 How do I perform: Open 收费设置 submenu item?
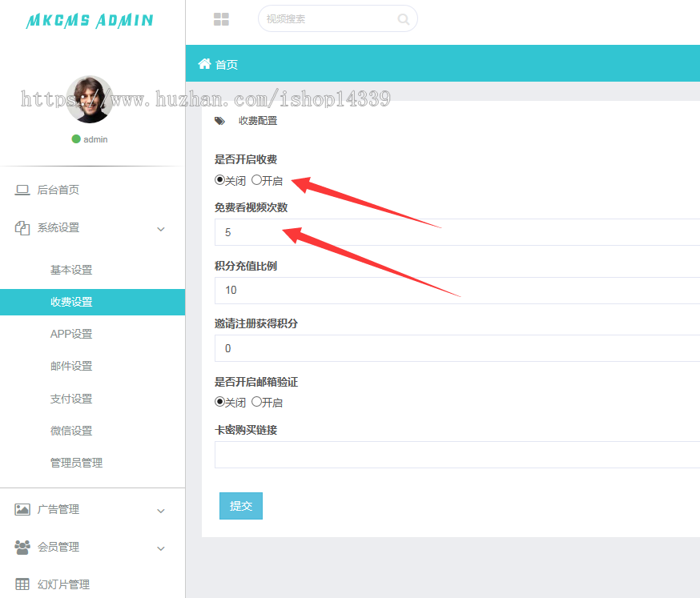(x=92, y=302)
